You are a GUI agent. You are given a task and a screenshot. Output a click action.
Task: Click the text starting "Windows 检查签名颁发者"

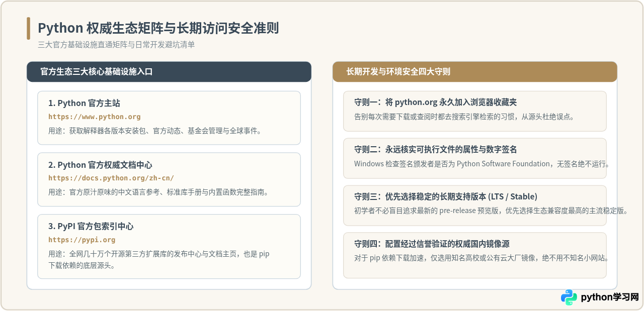tap(482, 164)
